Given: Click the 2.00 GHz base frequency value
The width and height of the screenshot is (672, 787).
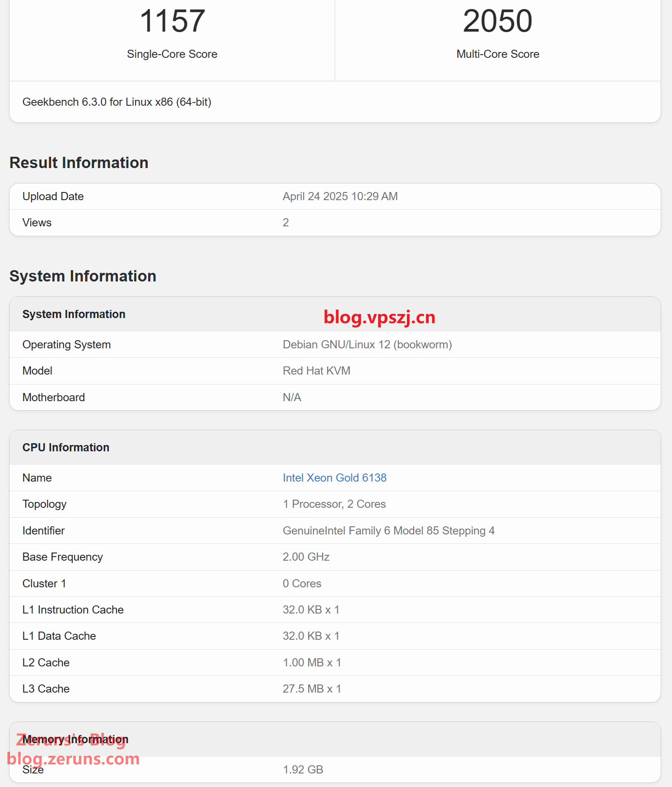Looking at the screenshot, I should pos(306,557).
